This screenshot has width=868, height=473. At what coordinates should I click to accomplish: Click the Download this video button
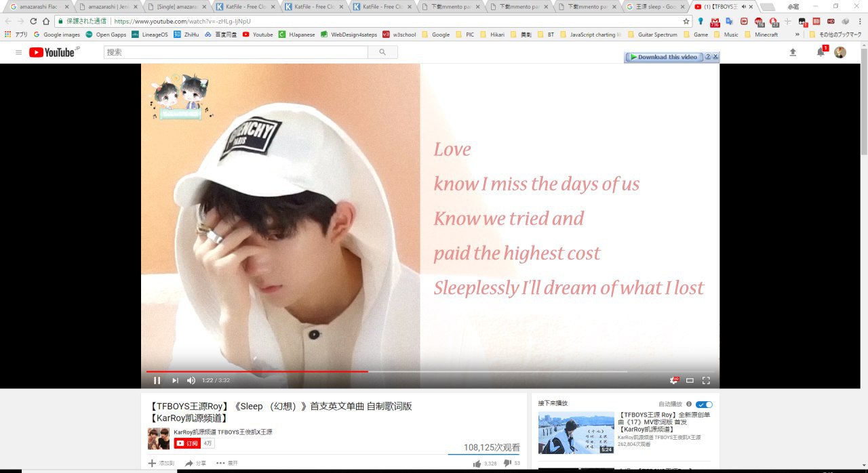pos(664,57)
